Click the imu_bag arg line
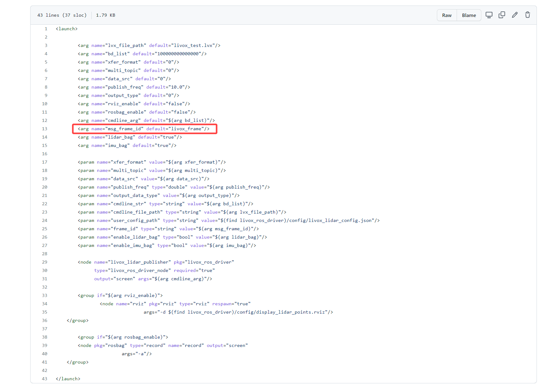The image size is (556, 392). 127,145
